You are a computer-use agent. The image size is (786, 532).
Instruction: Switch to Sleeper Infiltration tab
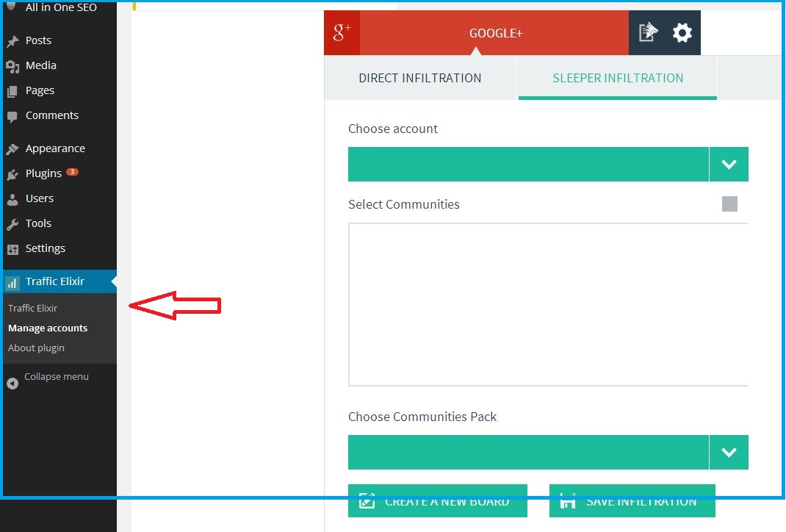[x=618, y=78]
